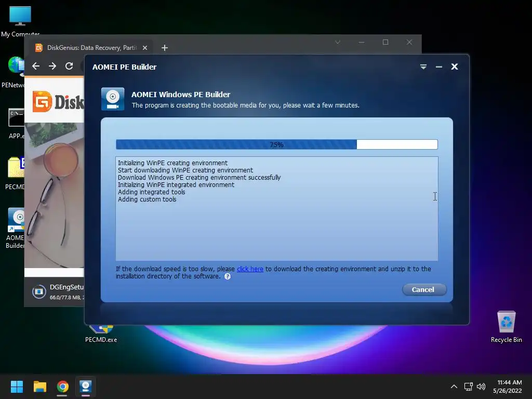Select 'Start downloading WinPE creating environment' line
The image size is (532, 399).
(x=185, y=170)
